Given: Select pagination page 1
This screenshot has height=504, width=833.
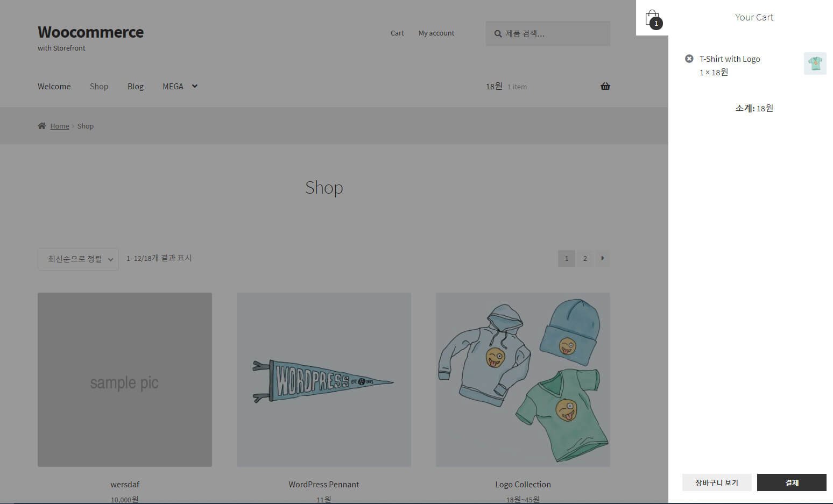Looking at the screenshot, I should (x=567, y=258).
